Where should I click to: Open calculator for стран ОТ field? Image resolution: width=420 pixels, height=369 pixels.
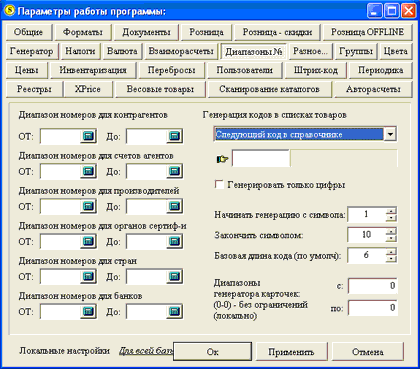click(x=88, y=276)
